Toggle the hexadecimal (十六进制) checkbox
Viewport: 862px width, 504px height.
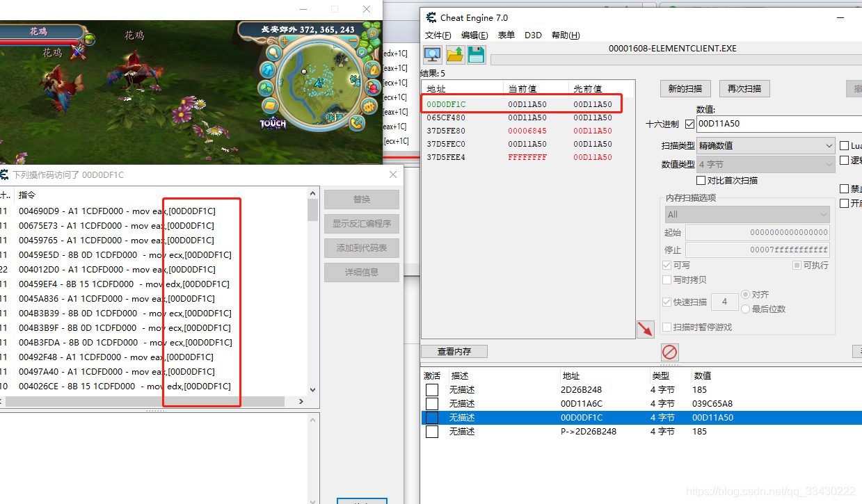[x=689, y=124]
